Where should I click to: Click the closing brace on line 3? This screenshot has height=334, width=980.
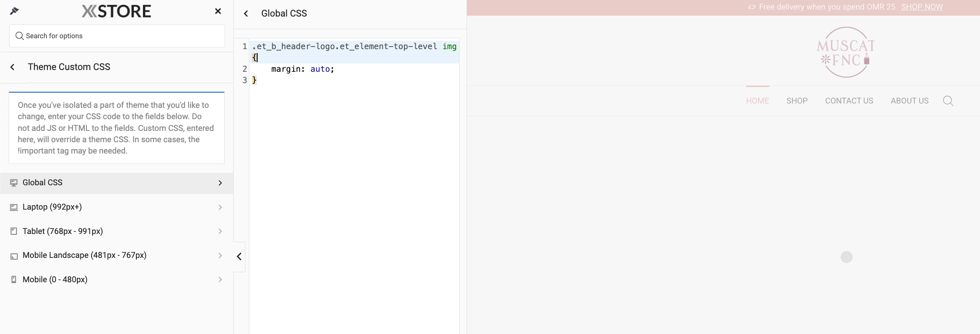pos(255,80)
